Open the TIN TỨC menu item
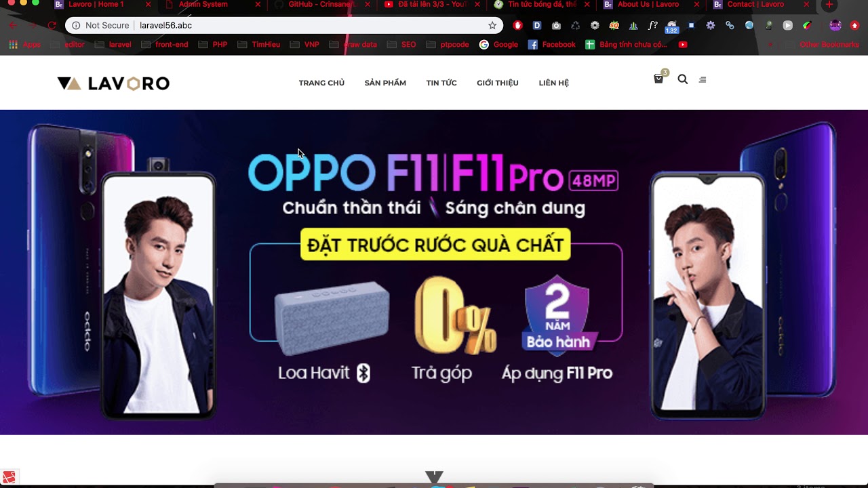 [x=441, y=83]
